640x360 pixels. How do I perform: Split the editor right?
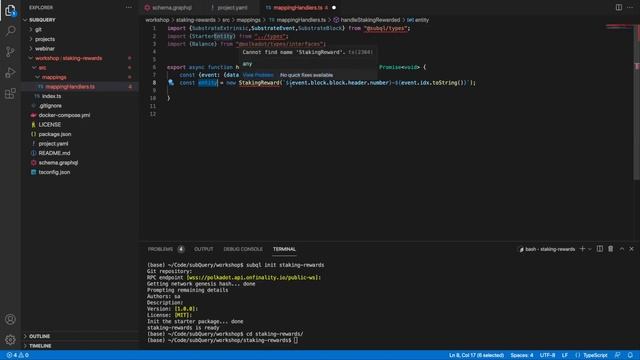click(x=619, y=7)
